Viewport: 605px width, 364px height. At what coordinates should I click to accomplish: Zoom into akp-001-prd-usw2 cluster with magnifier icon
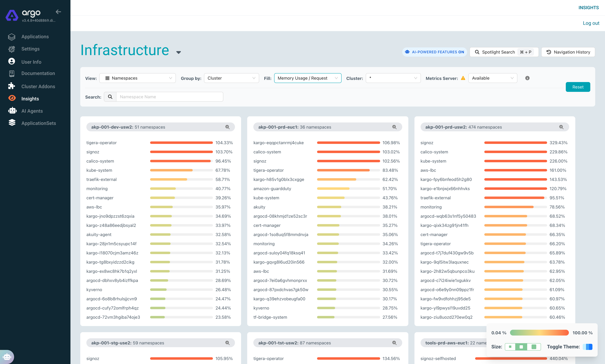point(561,127)
